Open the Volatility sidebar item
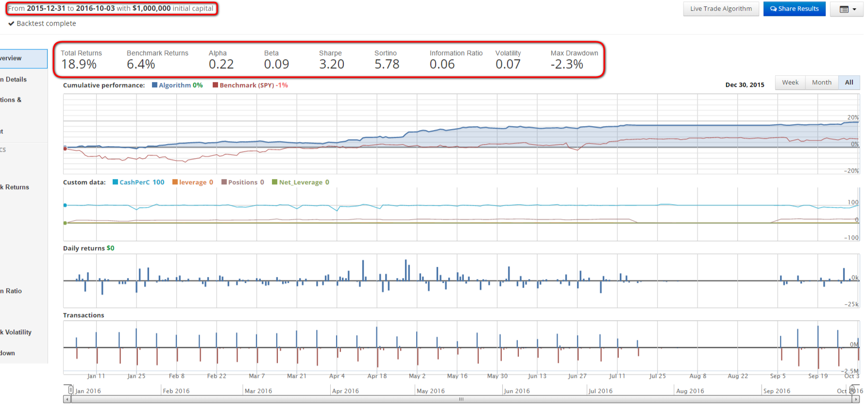 point(16,332)
